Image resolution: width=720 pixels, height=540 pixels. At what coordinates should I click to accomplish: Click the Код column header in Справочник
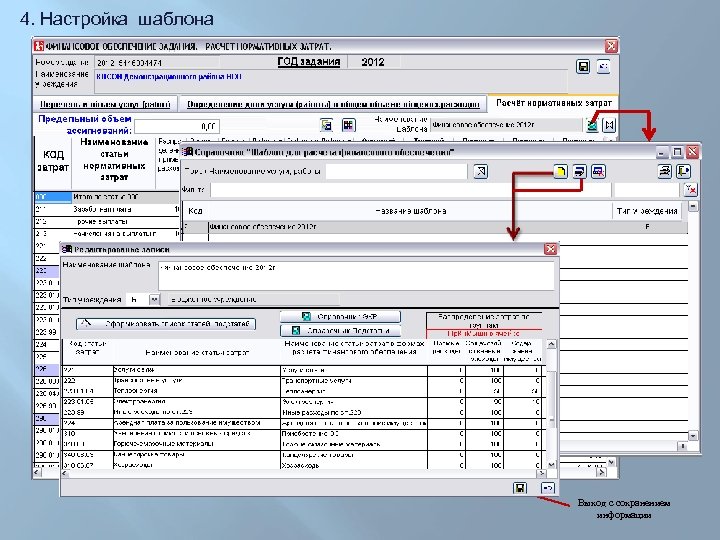(x=195, y=211)
